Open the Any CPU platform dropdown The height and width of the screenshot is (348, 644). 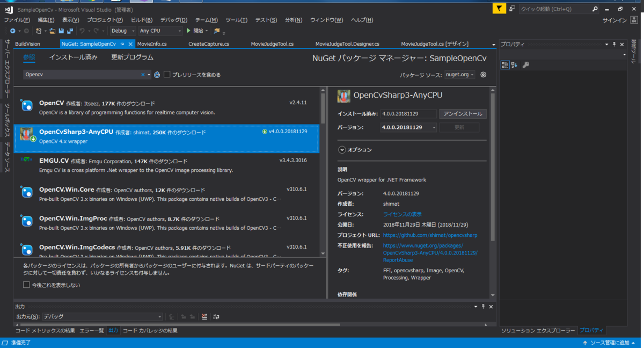160,31
